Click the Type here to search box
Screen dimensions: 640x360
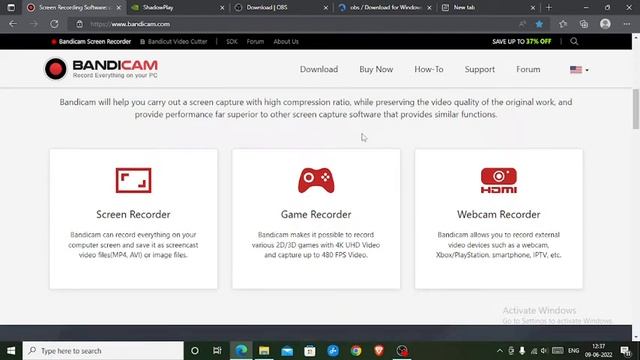point(103,351)
